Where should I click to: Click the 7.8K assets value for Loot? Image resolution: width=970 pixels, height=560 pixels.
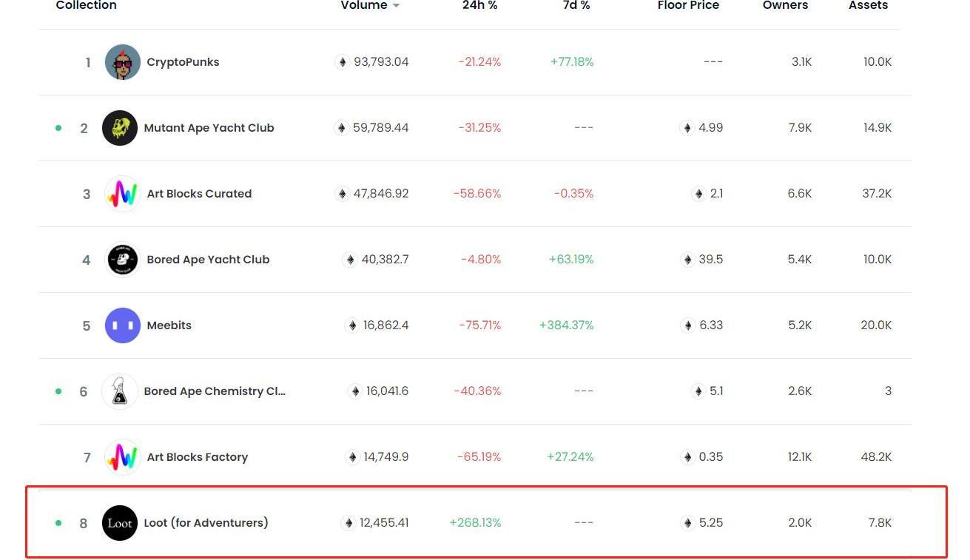880,523
